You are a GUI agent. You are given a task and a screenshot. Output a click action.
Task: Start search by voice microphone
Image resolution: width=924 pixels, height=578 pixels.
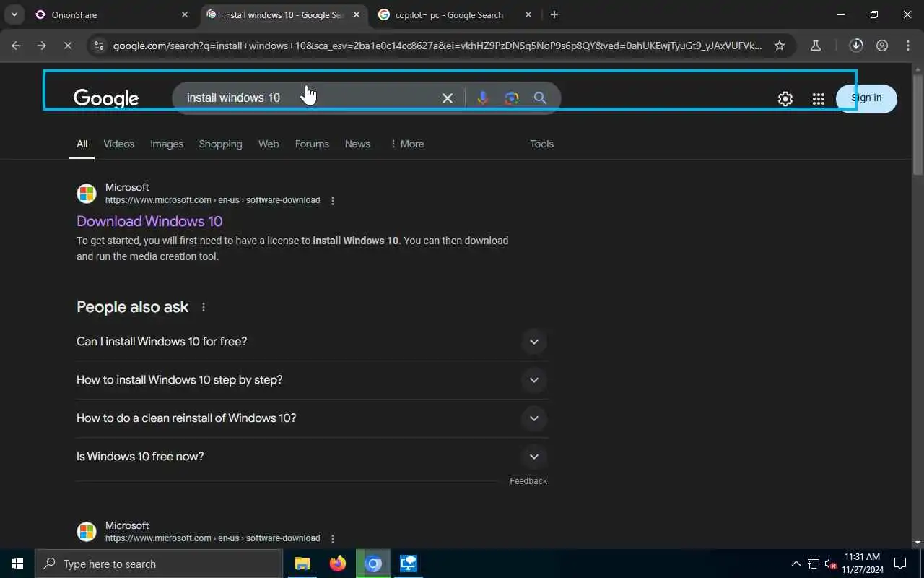pos(483,98)
